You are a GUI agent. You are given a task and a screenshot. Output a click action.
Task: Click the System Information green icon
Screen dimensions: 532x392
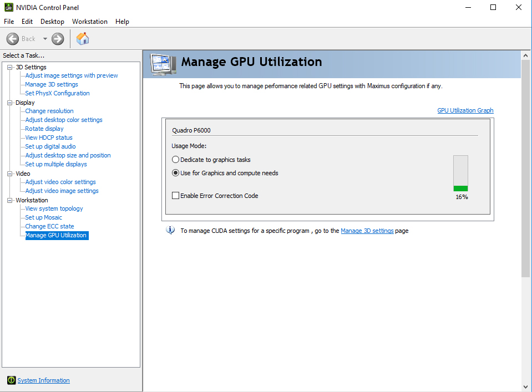click(11, 380)
